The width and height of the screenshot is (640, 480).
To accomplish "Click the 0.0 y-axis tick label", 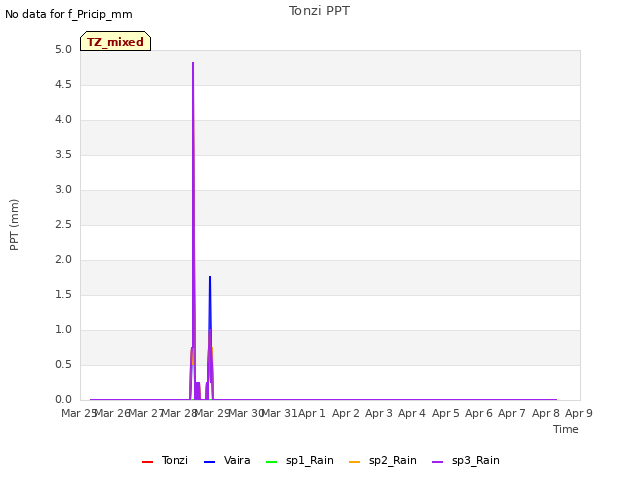I will (63, 400).
